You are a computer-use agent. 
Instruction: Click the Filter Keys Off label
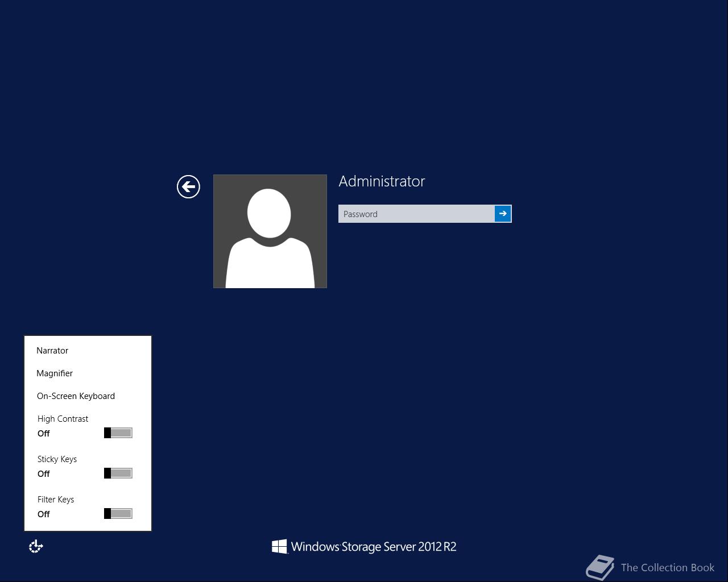pos(44,514)
